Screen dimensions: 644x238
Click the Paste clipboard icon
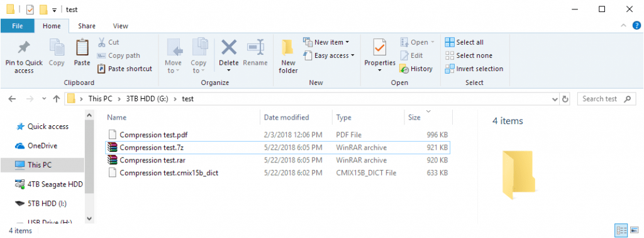click(82, 47)
